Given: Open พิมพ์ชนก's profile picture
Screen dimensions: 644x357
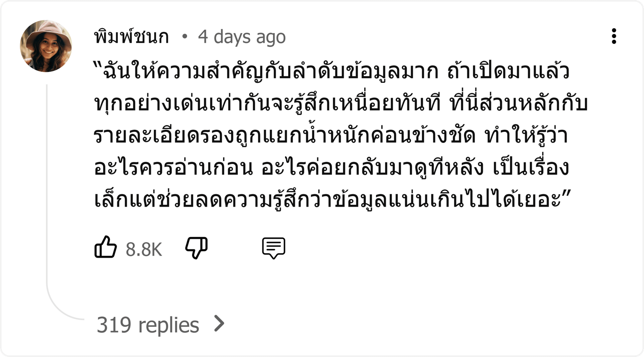Looking at the screenshot, I should (x=46, y=46).
